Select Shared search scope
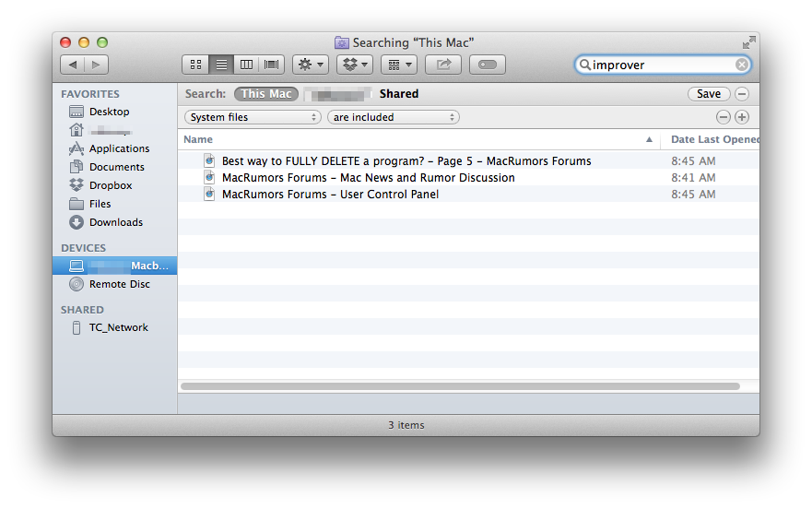This screenshot has width=812, height=509. (x=399, y=94)
